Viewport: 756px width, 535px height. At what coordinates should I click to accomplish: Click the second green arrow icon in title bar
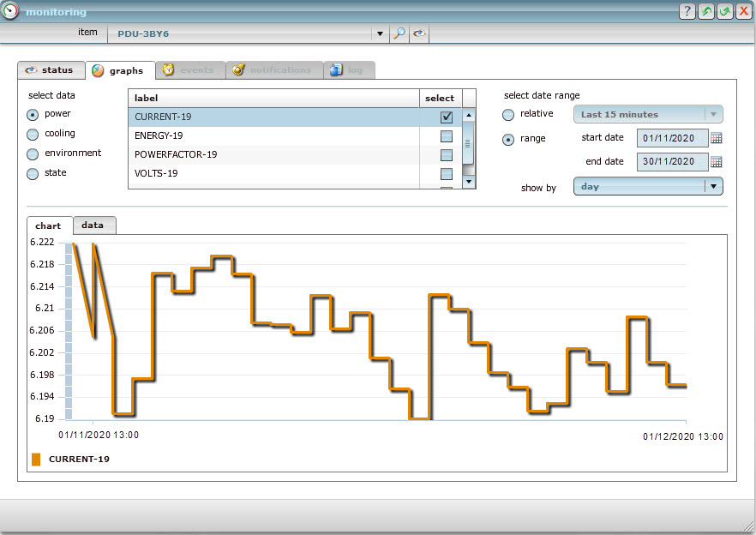click(x=725, y=10)
